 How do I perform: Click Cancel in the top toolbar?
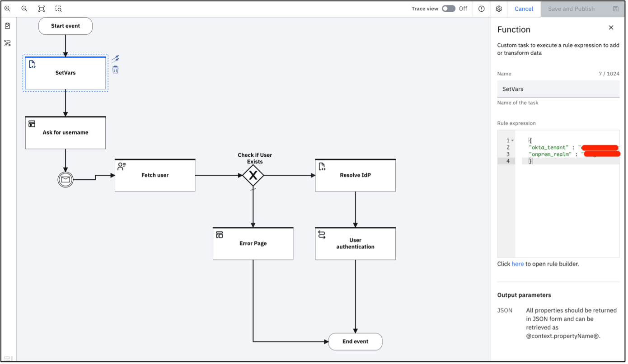tap(524, 9)
